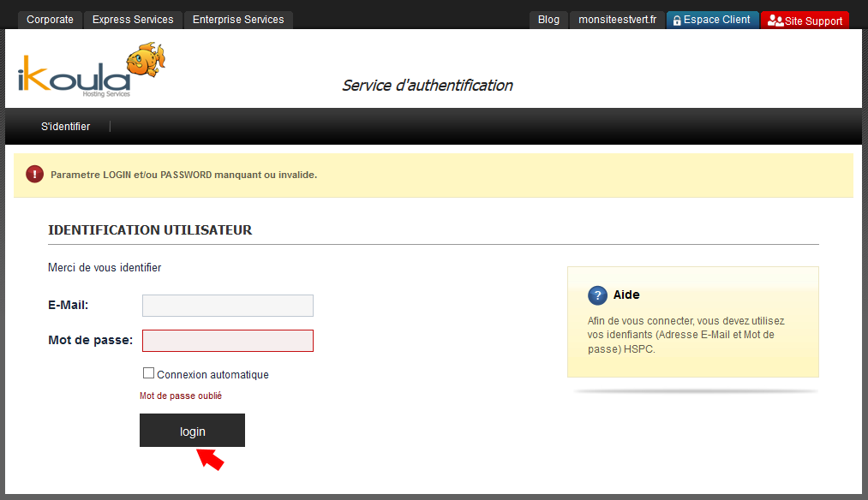Follow the Mot de passe oublié link
This screenshot has height=500, width=868.
tap(181, 396)
